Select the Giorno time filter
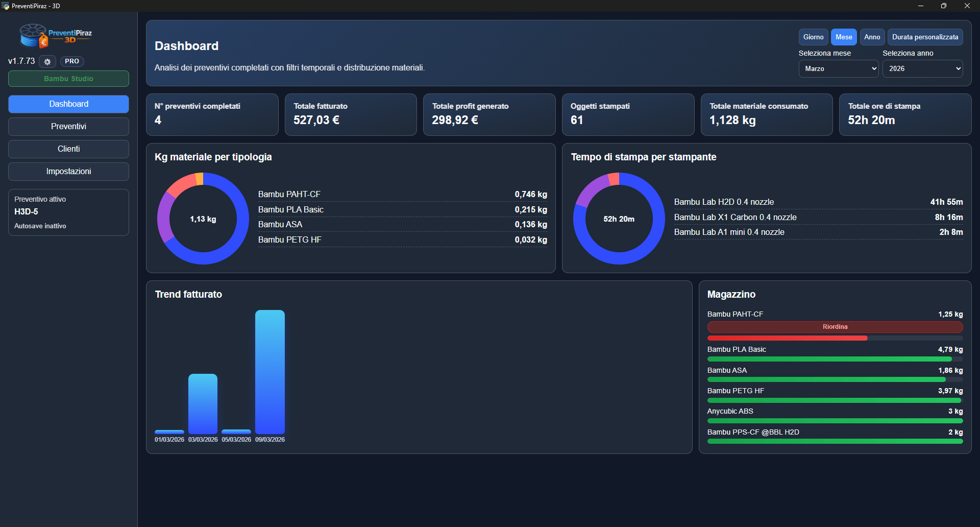Viewport: 980px width, 527px height. pyautogui.click(x=813, y=37)
